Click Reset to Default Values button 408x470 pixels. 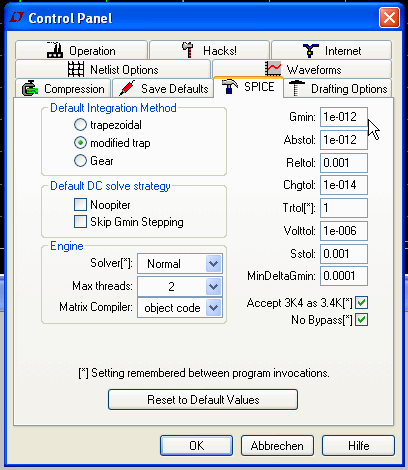pos(203,399)
